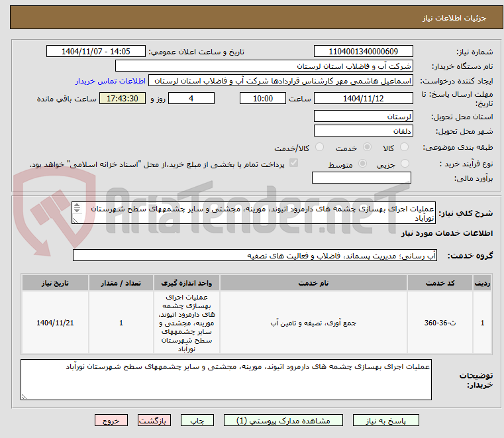Toggle the اسناد خزانه اسلامی payment checkbox
Screen dimensions: 504x438
coord(293,163)
